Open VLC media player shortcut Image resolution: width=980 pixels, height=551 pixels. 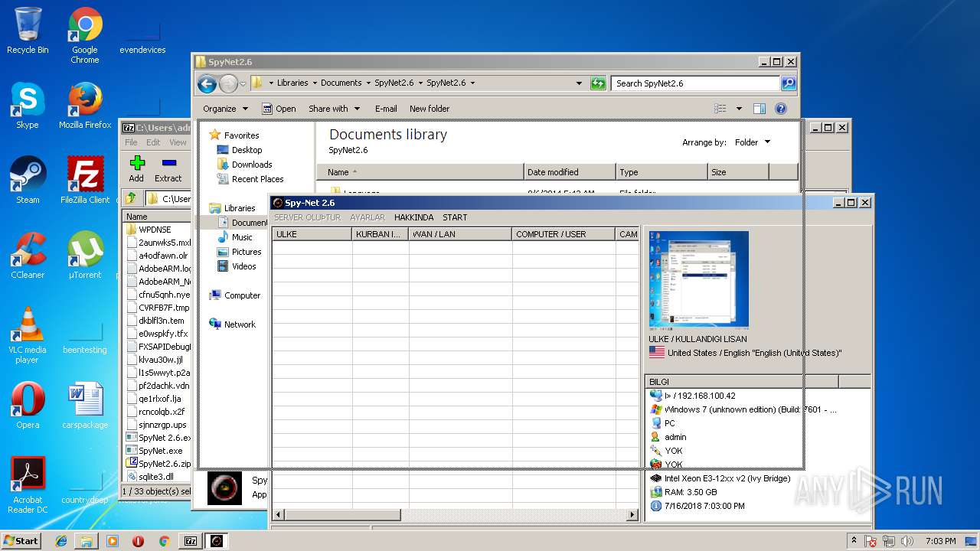[28, 335]
